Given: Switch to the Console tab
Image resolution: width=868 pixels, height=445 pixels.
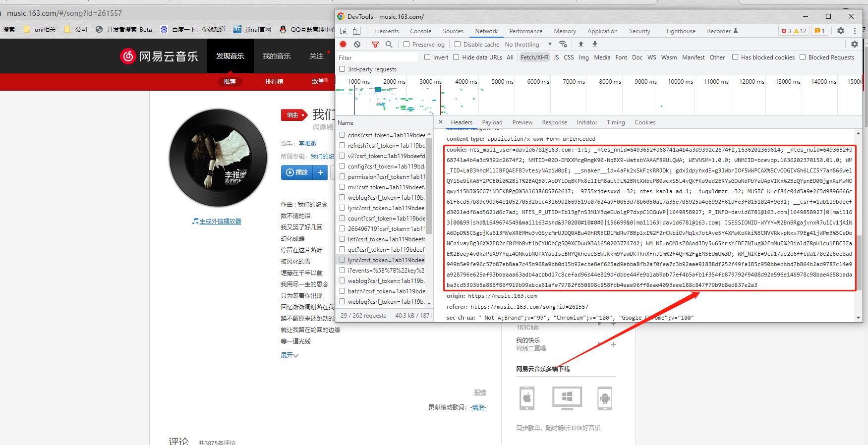Looking at the screenshot, I should click(x=420, y=31).
